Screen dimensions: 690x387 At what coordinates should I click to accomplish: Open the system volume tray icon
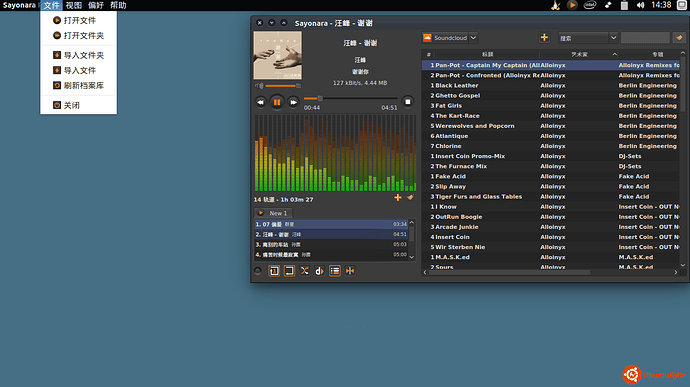[x=640, y=5]
